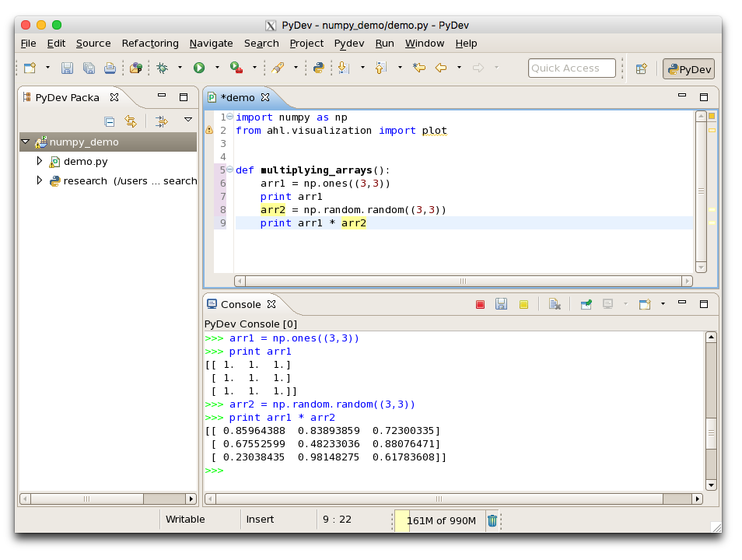Collapse all items in PyDev Package Explorer
This screenshot has height=560, width=742.
coord(110,121)
